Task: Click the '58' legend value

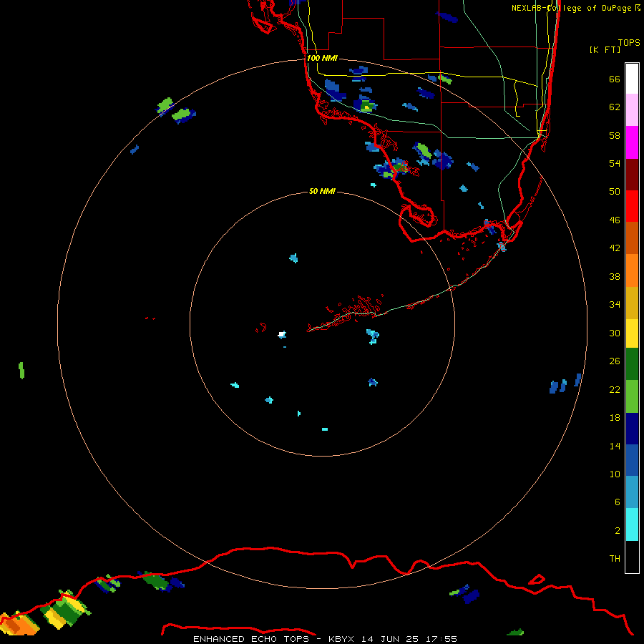Action: (615, 135)
